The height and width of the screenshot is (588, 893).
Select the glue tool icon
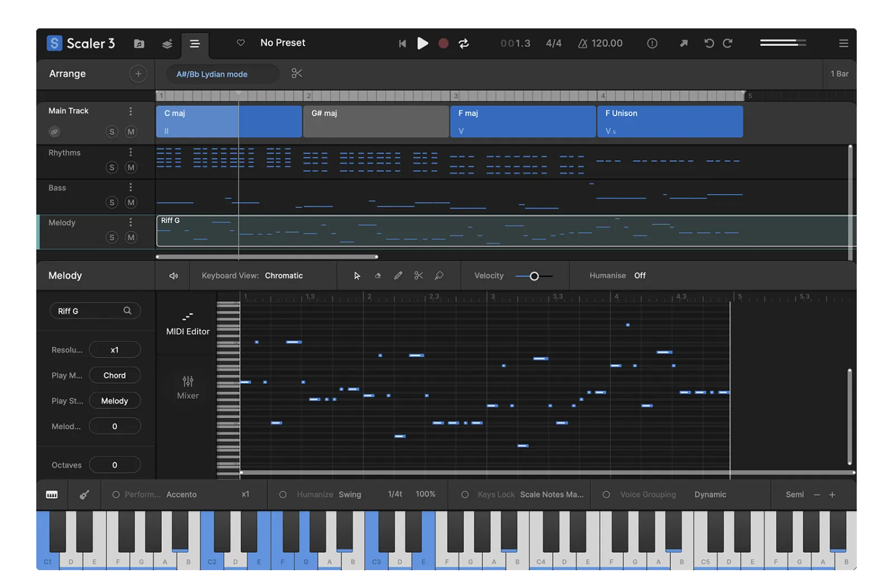coord(439,276)
